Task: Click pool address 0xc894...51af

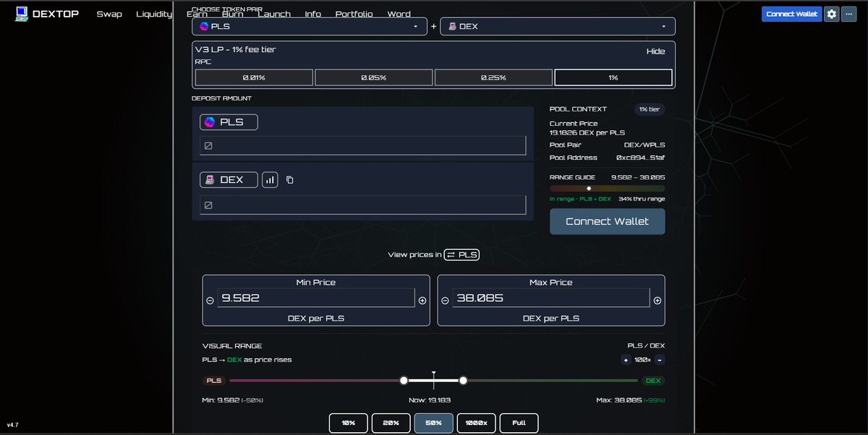Action: point(640,157)
